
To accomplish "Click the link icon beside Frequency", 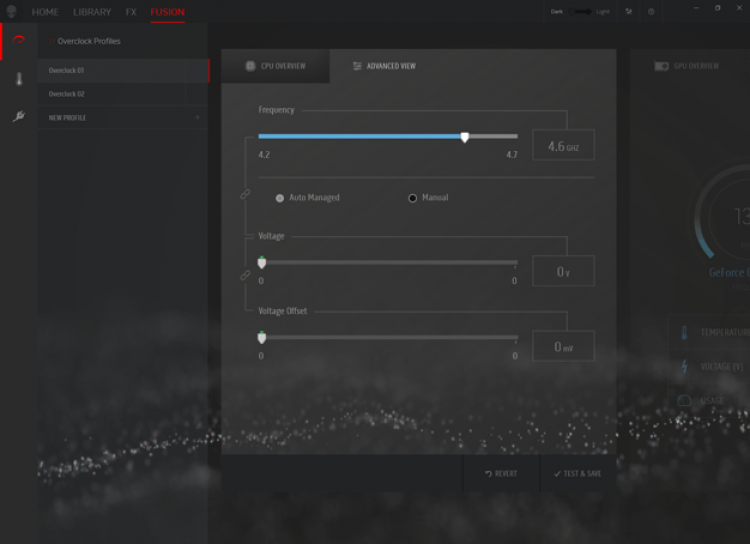I will coord(245,194).
